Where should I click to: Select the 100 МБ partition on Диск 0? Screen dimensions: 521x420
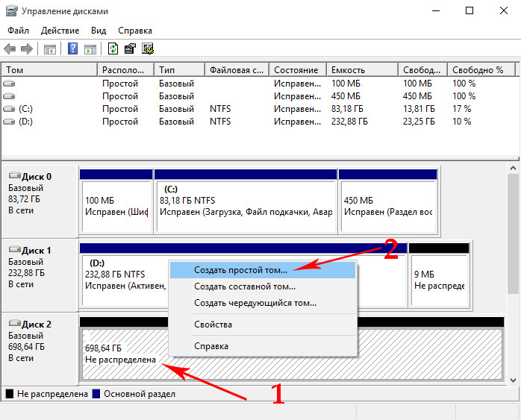116,201
